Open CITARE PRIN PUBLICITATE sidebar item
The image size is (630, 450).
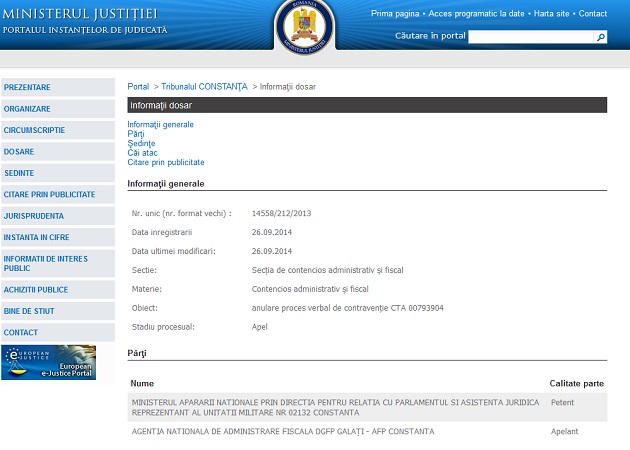[49, 194]
